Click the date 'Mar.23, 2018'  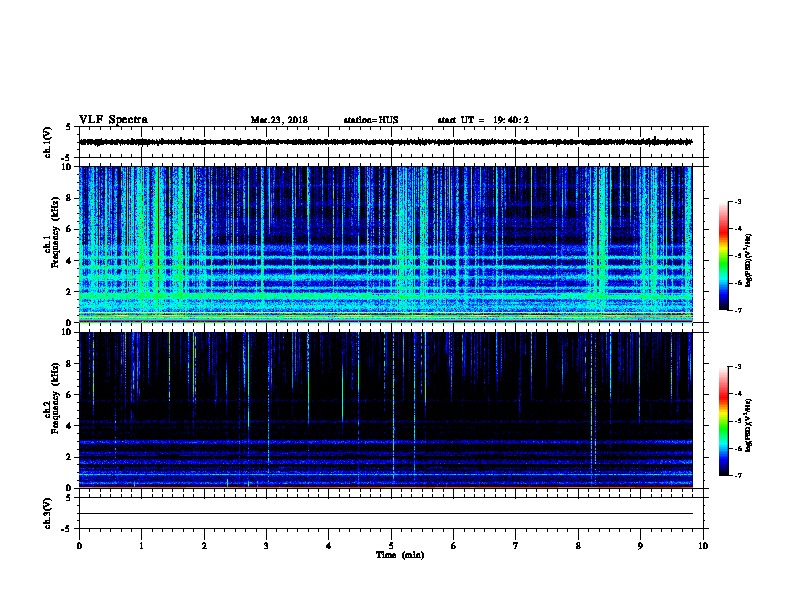279,120
